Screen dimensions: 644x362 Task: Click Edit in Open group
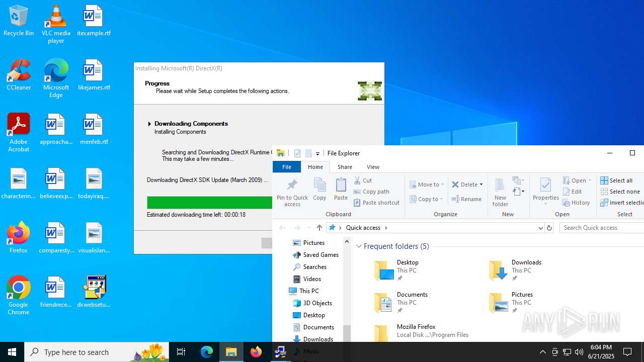pos(572,192)
